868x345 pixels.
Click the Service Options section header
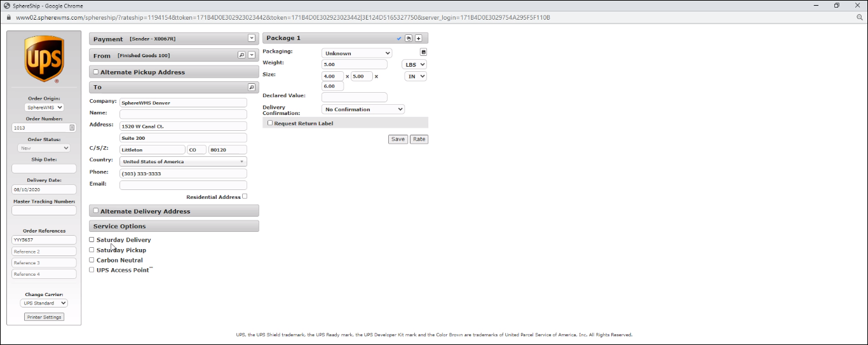tap(173, 226)
